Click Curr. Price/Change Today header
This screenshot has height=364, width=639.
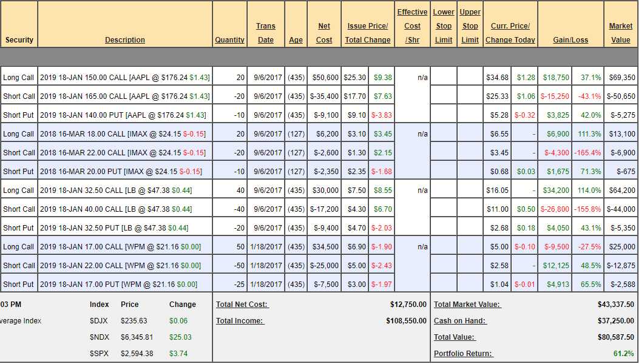point(510,33)
